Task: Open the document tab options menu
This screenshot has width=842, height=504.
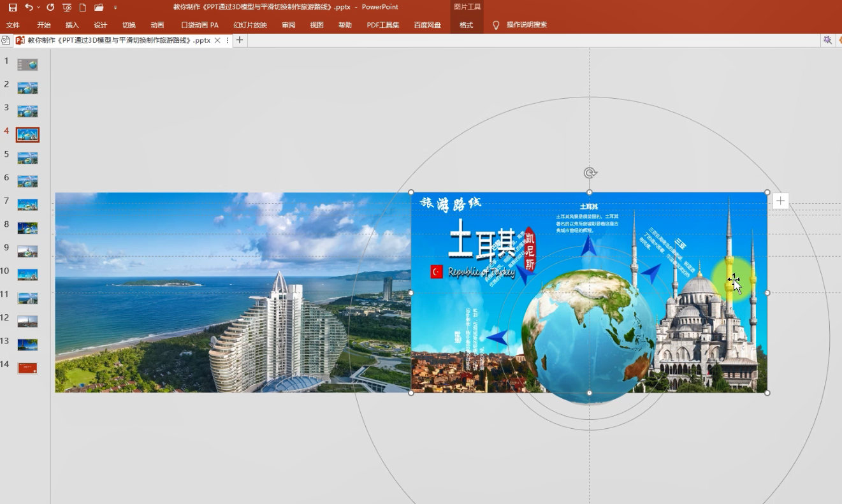Action: pos(228,40)
